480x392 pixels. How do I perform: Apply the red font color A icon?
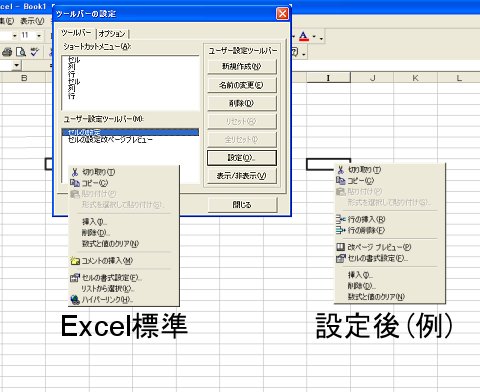[x=304, y=36]
